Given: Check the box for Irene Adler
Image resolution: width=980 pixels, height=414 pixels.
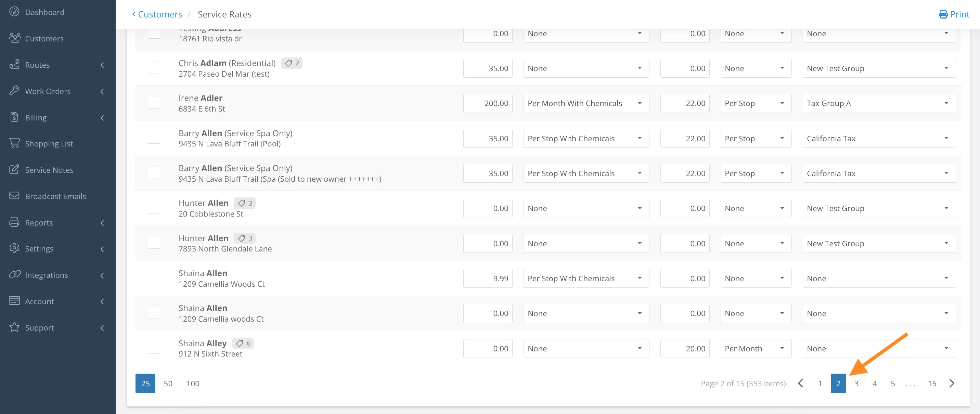Looking at the screenshot, I should (x=154, y=103).
